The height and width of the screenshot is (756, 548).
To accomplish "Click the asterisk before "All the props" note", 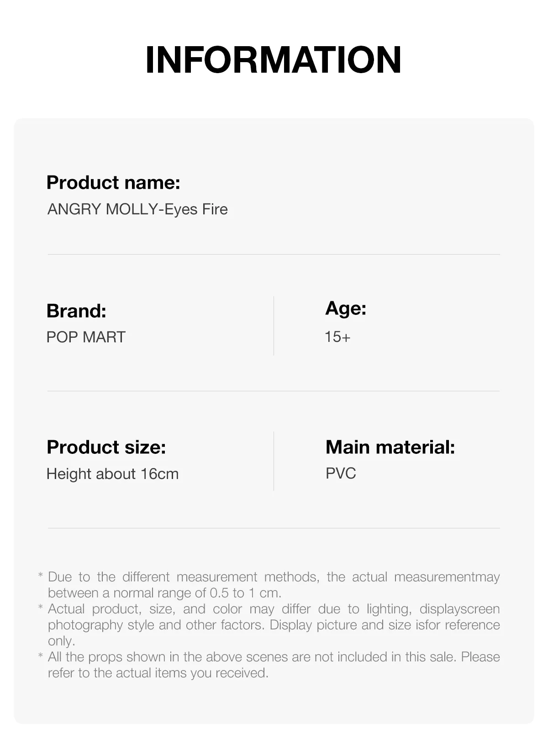I will tap(41, 655).
